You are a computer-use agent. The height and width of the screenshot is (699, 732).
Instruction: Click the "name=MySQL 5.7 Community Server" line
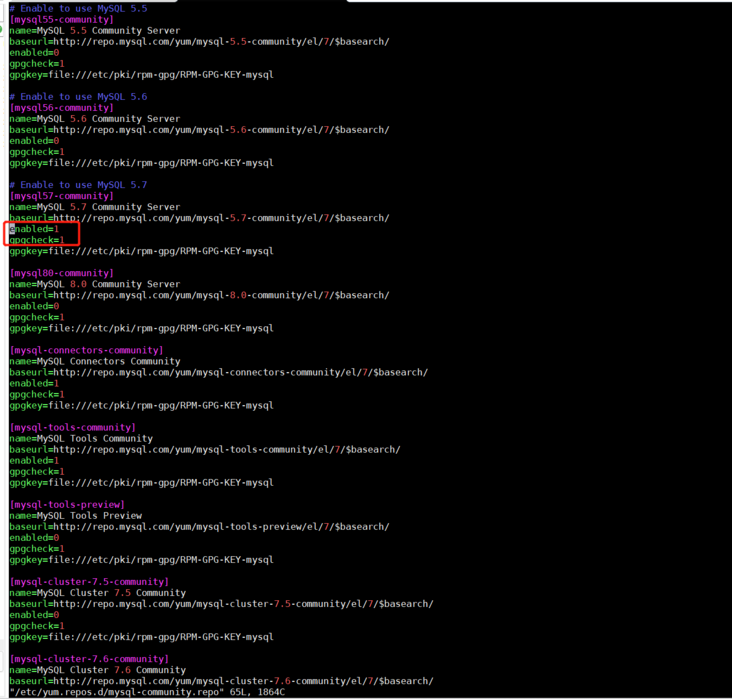click(x=95, y=207)
